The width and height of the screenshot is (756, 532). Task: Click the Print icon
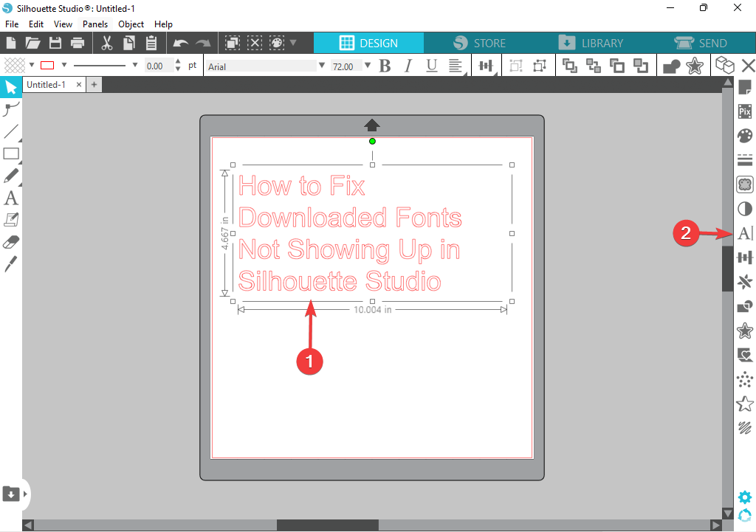tap(78, 43)
